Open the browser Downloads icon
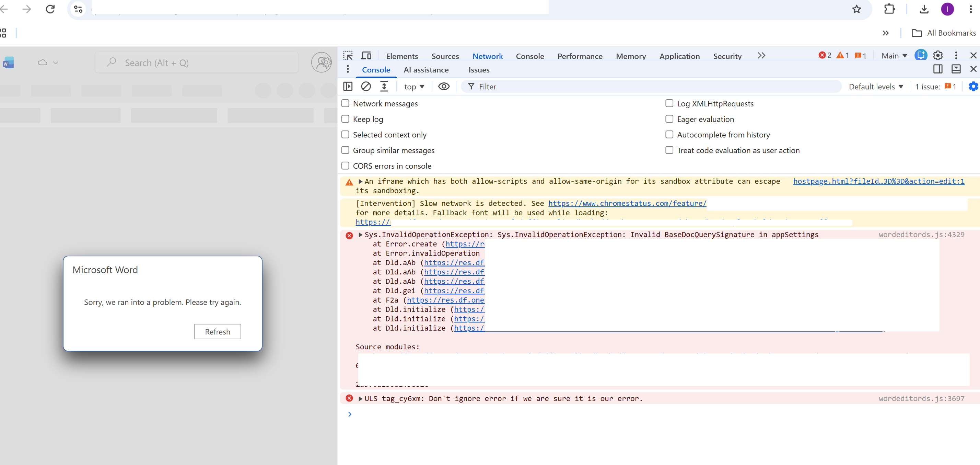Image resolution: width=980 pixels, height=465 pixels. point(924,9)
